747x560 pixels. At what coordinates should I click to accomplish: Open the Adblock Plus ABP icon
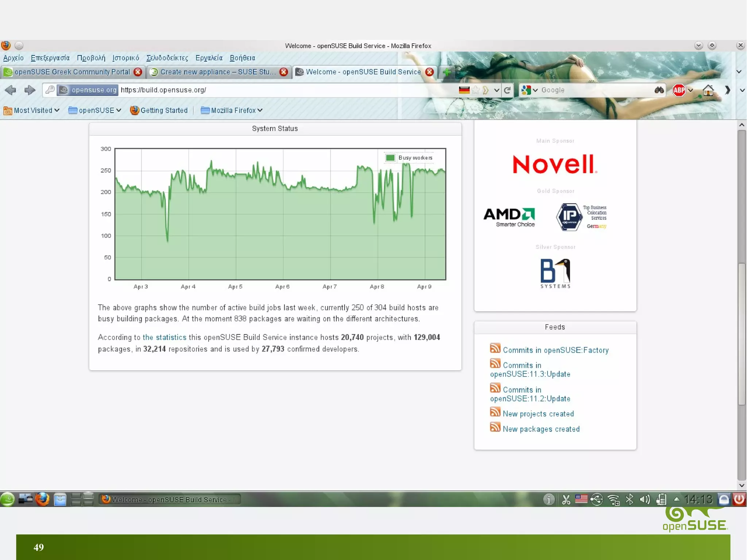click(679, 90)
